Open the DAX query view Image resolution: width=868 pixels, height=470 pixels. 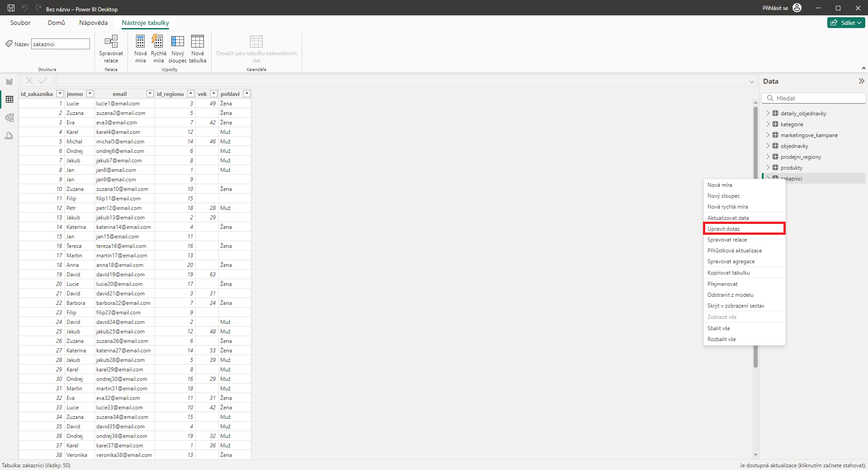(x=9, y=136)
